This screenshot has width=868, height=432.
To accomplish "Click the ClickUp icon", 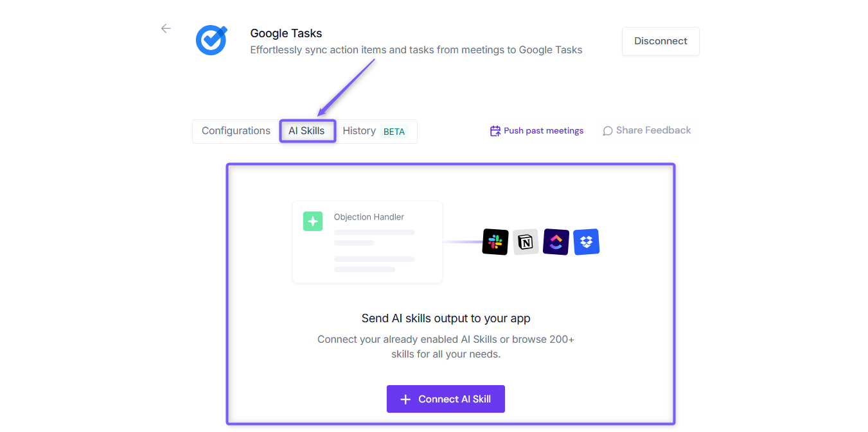I will tap(556, 242).
